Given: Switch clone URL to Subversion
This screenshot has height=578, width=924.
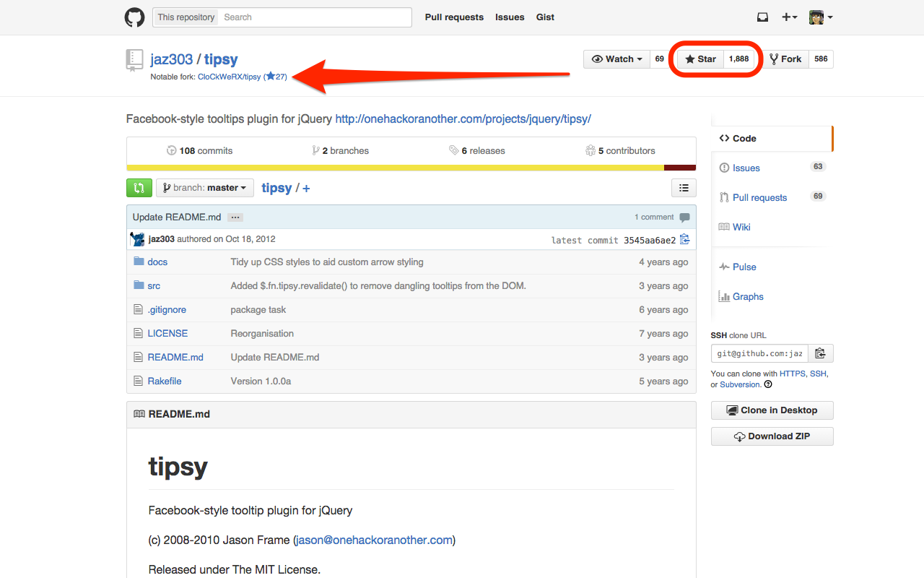Looking at the screenshot, I should (740, 384).
